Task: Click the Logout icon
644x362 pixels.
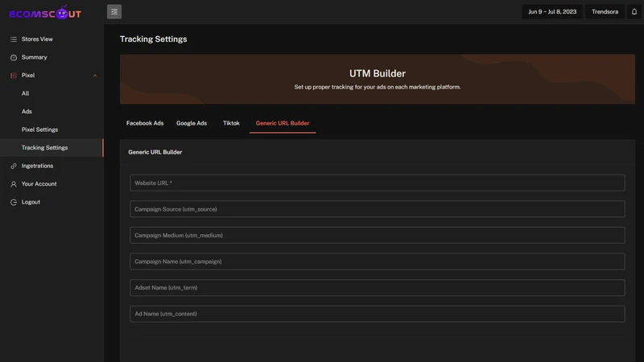Action: pos(14,202)
